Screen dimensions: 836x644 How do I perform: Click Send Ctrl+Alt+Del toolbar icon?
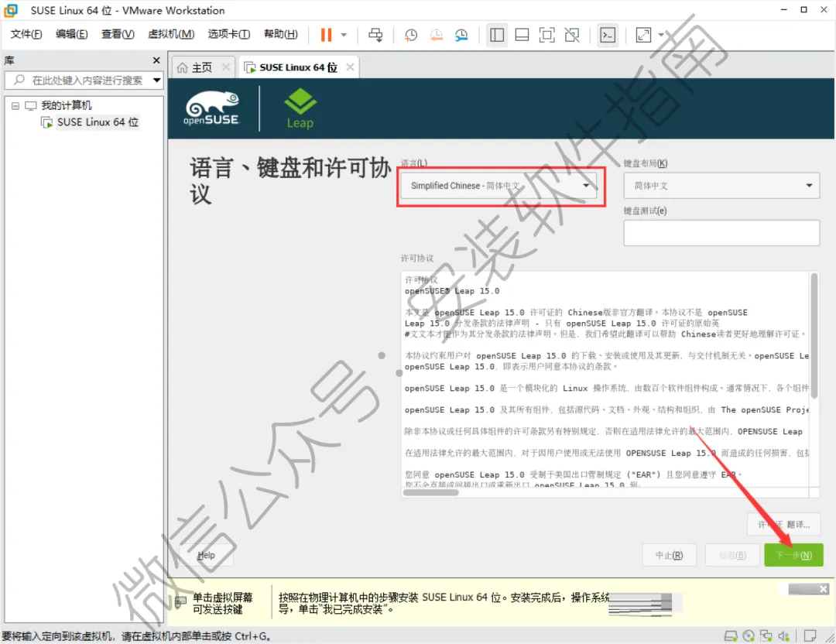tap(375, 35)
